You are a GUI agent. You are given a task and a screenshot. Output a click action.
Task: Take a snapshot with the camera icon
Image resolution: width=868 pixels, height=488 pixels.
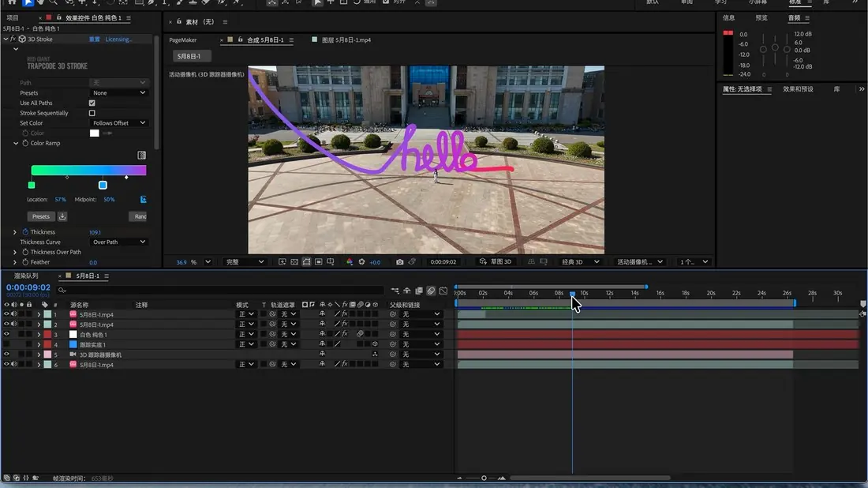click(x=400, y=262)
